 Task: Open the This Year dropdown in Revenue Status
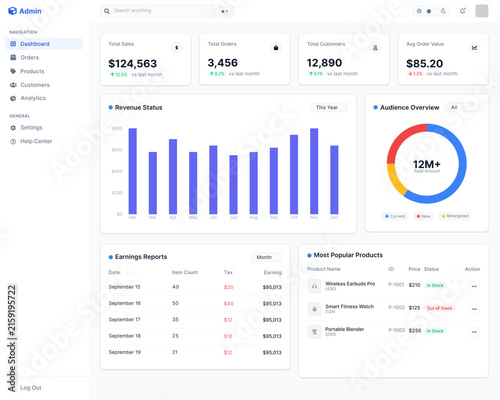tap(329, 107)
